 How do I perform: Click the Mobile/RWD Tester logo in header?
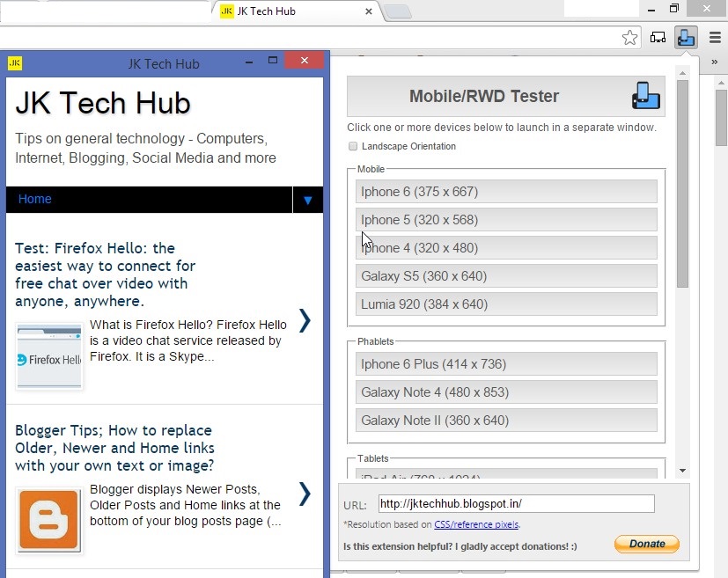(646, 96)
